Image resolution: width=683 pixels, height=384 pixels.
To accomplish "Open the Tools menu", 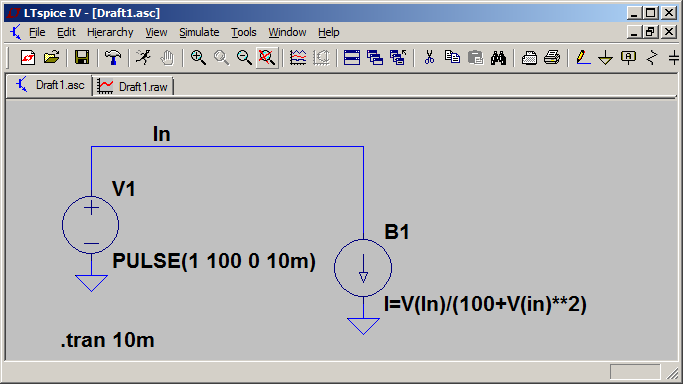I will 243,32.
